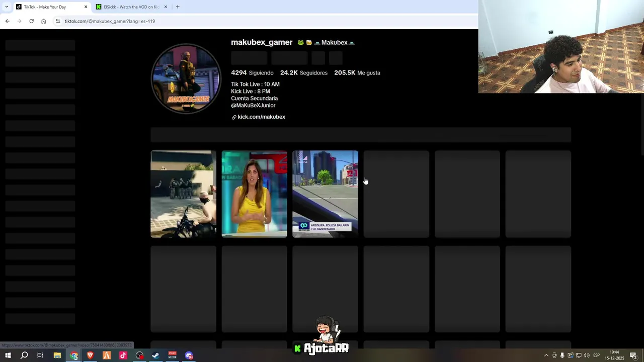The height and width of the screenshot is (362, 644).
Task: Open the browser home page
Action: 43,21
